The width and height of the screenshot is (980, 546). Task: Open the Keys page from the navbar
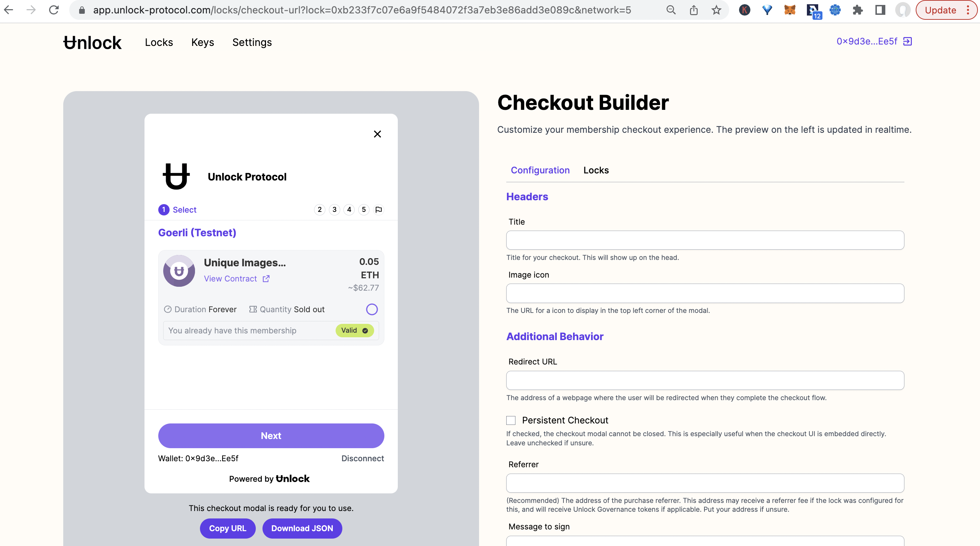[202, 42]
